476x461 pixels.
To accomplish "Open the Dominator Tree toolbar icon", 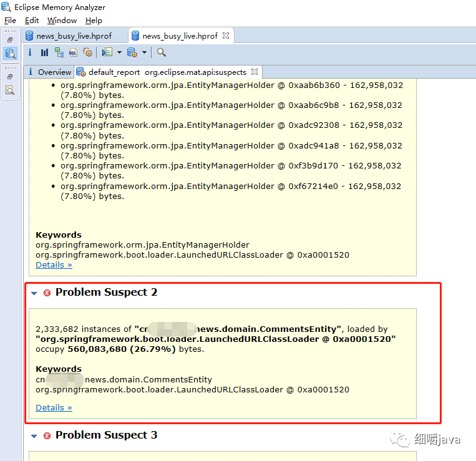I will coord(59,52).
